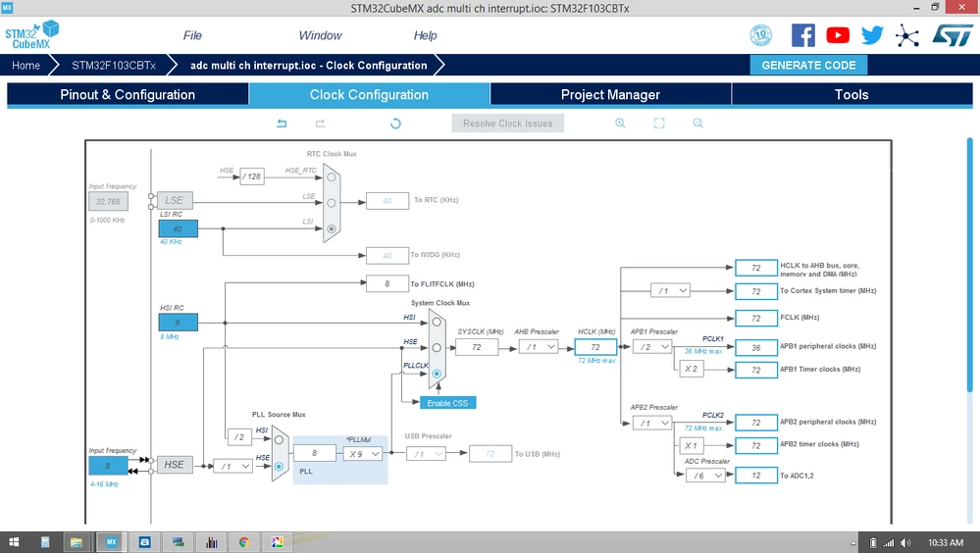The width and height of the screenshot is (980, 553).
Task: Switch to the Project Manager tab
Action: coord(610,95)
